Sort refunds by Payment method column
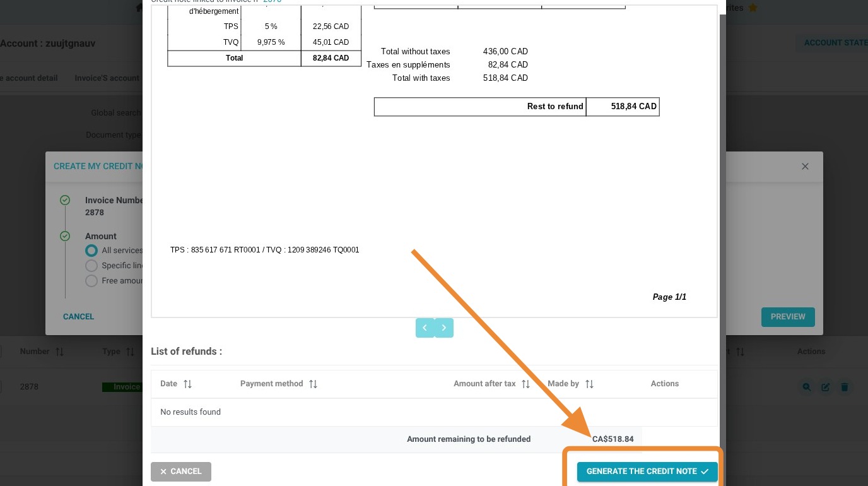Screen dimensions: 868x486 (313, 384)
